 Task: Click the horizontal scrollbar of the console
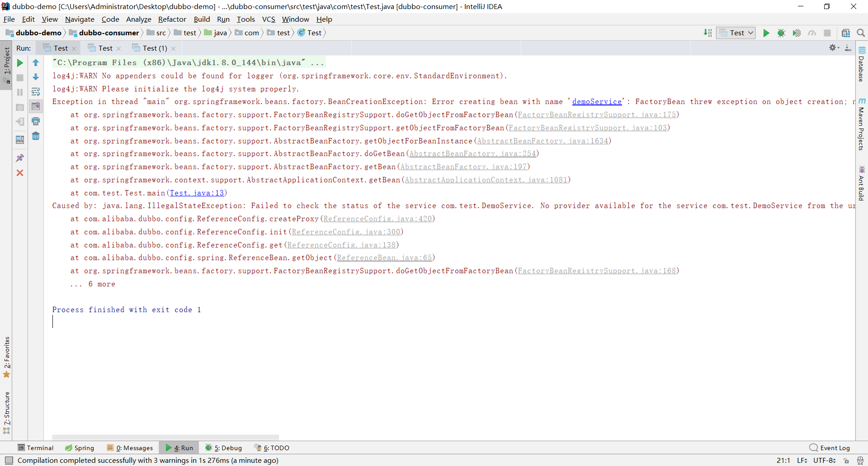pos(165,437)
